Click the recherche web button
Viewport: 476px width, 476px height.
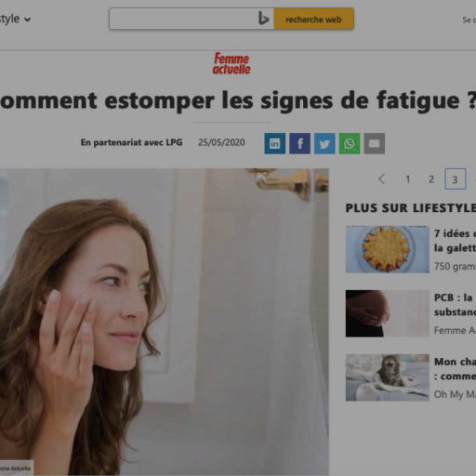pos(313,20)
